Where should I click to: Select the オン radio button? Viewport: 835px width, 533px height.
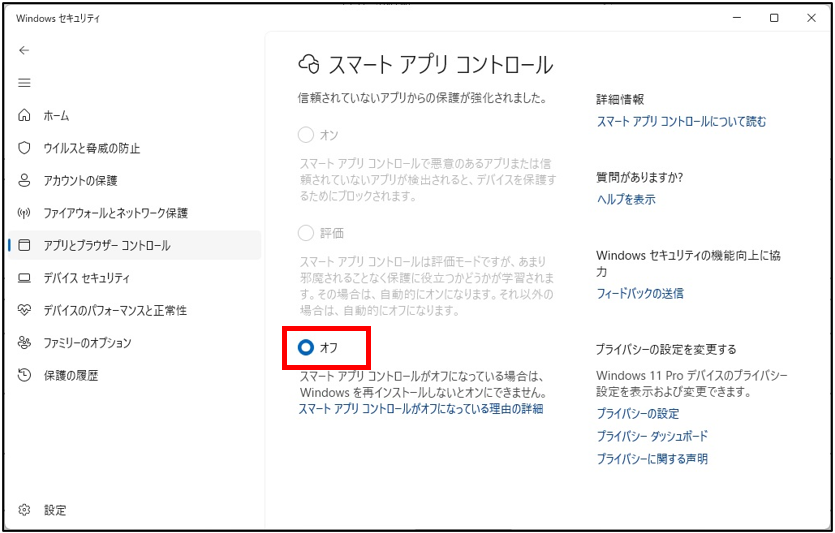tap(306, 135)
